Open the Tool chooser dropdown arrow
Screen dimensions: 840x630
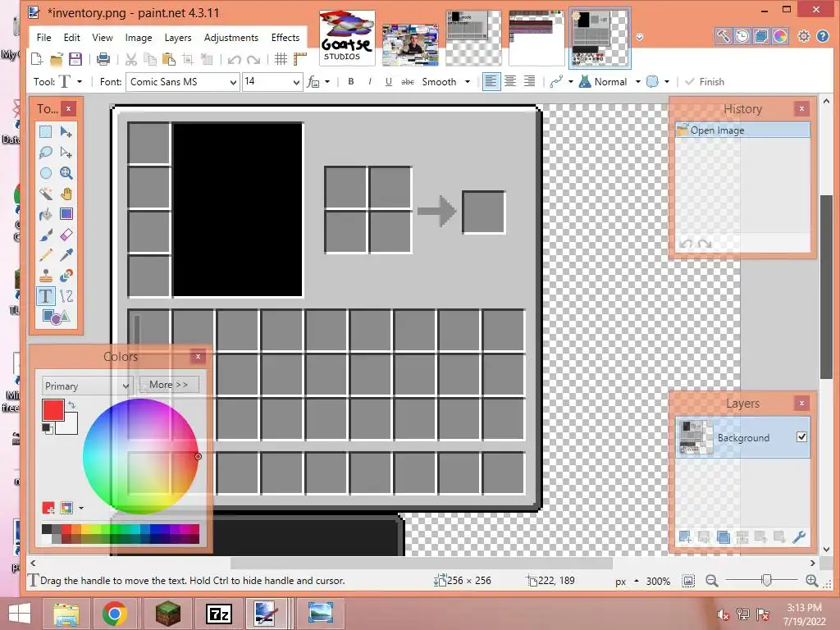80,81
